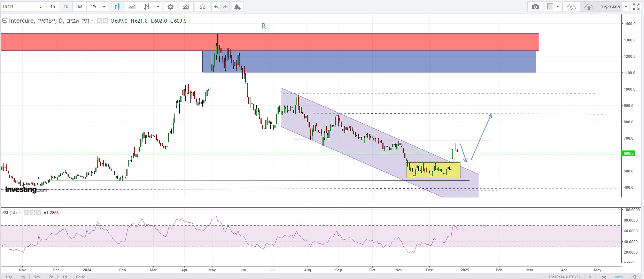Set time range to 1y

[23, 277]
